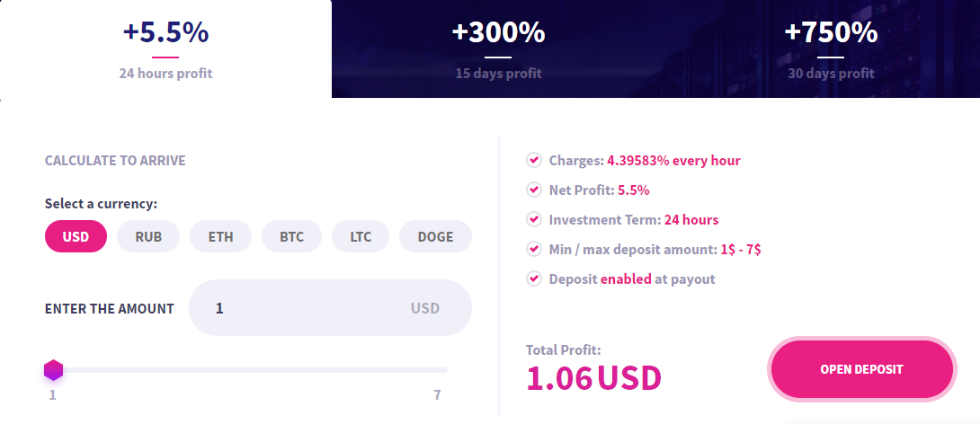This screenshot has width=980, height=424.
Task: Click the checkmark icon beside Net Profit
Action: coord(533,190)
